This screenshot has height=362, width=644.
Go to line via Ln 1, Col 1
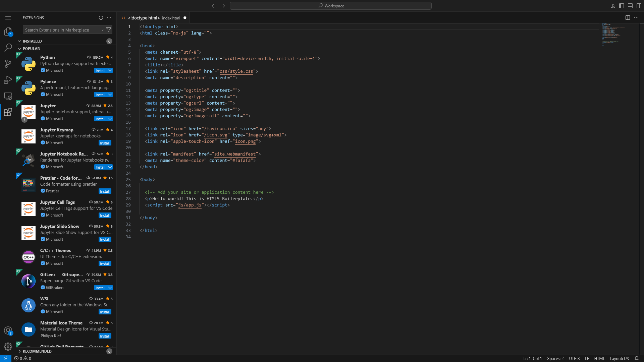[x=532, y=358]
